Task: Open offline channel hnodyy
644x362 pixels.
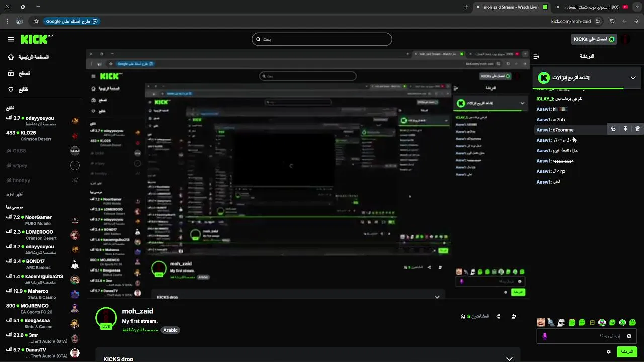Action: [x=42, y=180]
